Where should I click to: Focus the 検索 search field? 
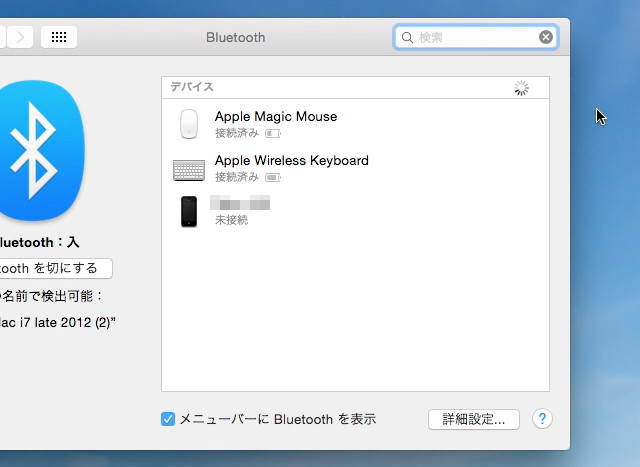click(476, 37)
